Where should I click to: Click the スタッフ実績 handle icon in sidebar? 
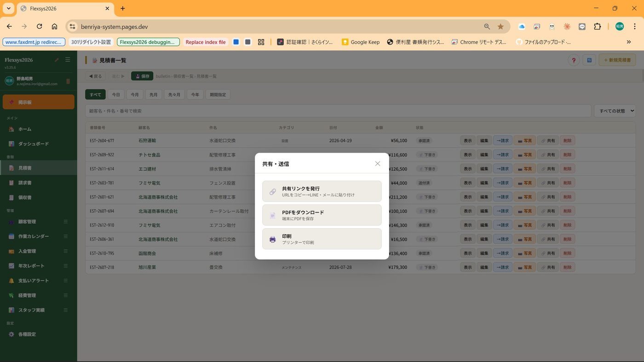[x=65, y=310]
